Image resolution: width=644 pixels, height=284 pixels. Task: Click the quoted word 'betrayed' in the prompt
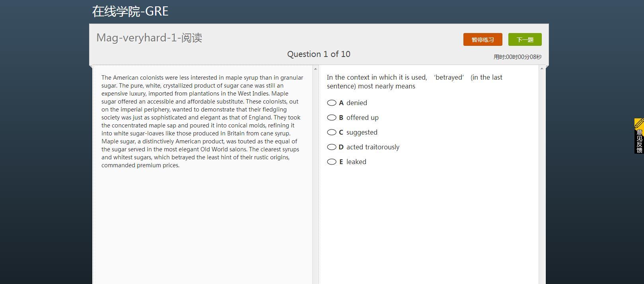pos(449,77)
